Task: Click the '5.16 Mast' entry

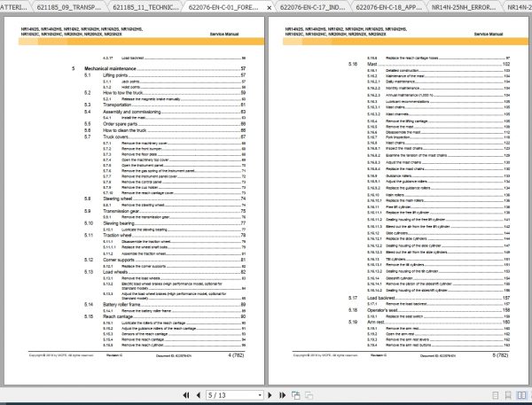Action: pos(429,64)
